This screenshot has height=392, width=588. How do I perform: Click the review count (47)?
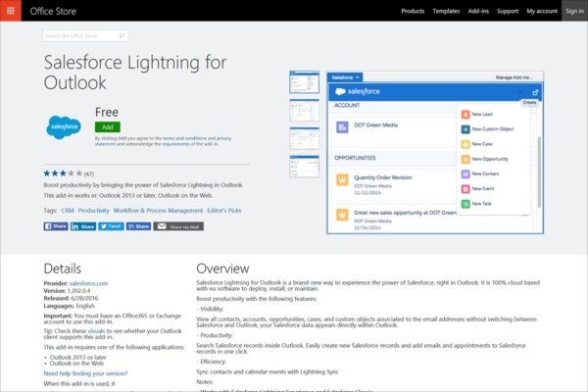[89, 174]
